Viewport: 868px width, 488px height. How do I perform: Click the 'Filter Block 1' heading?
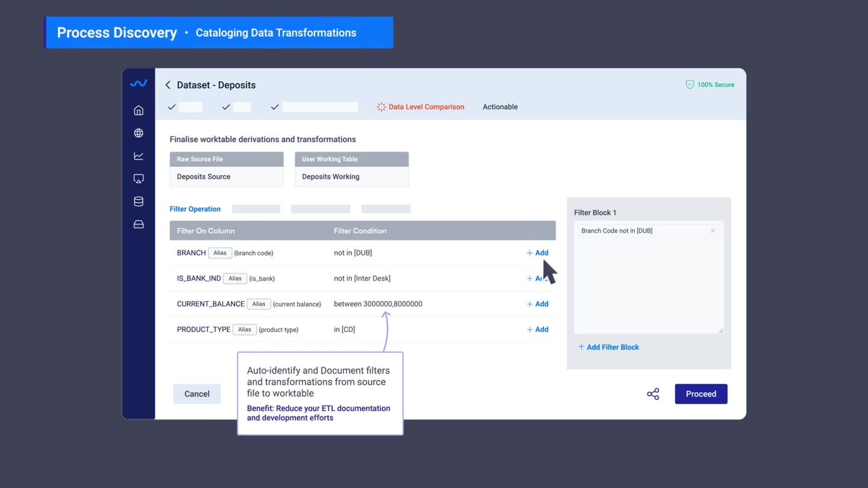point(595,213)
